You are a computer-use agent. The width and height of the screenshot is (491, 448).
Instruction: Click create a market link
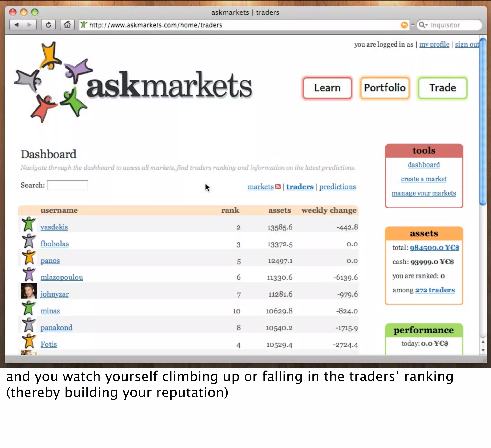coord(424,179)
